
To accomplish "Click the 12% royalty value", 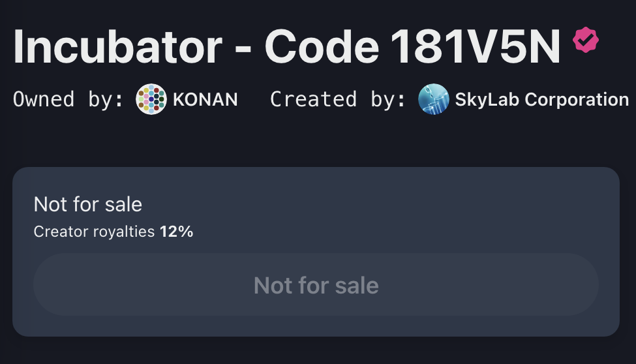I will click(176, 232).
